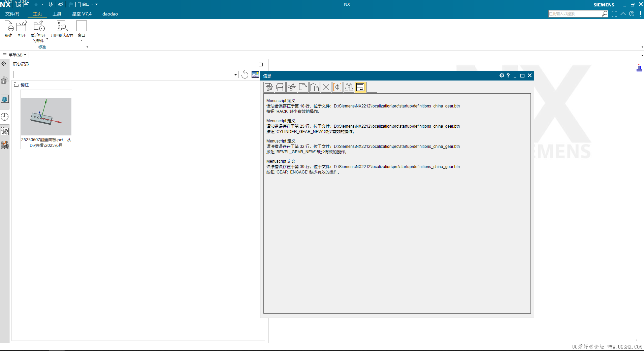Click the gray round icon on resource bar
Image resolution: width=644 pixels, height=351 pixels.
(4, 81)
